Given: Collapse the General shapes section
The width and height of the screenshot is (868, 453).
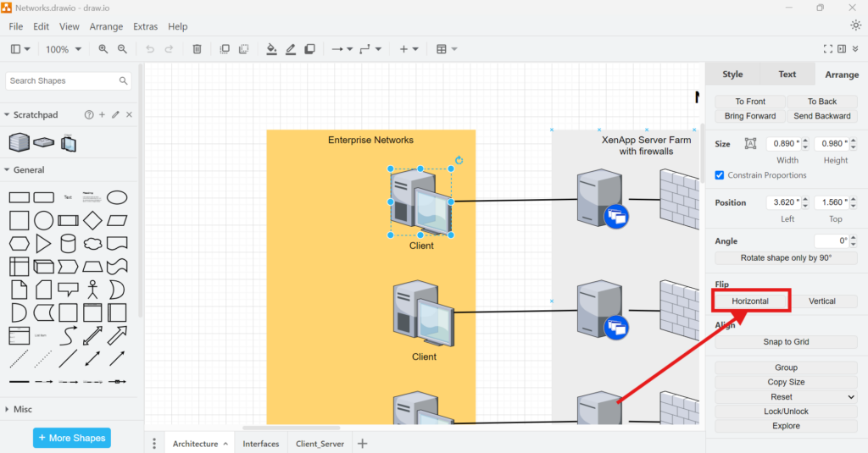Looking at the screenshot, I should pyautogui.click(x=7, y=170).
